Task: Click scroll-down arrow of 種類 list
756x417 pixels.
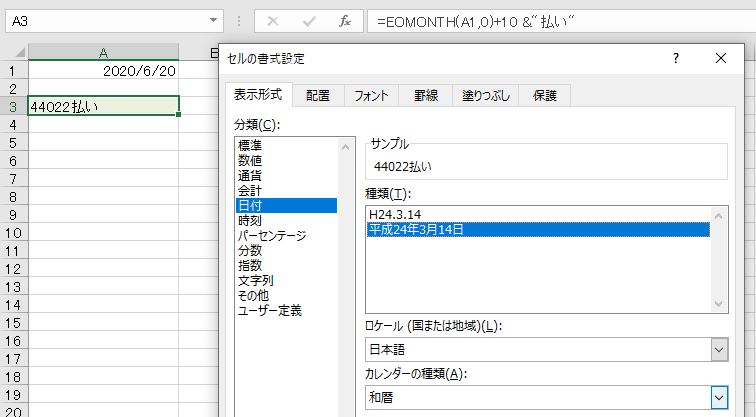Action: click(718, 304)
